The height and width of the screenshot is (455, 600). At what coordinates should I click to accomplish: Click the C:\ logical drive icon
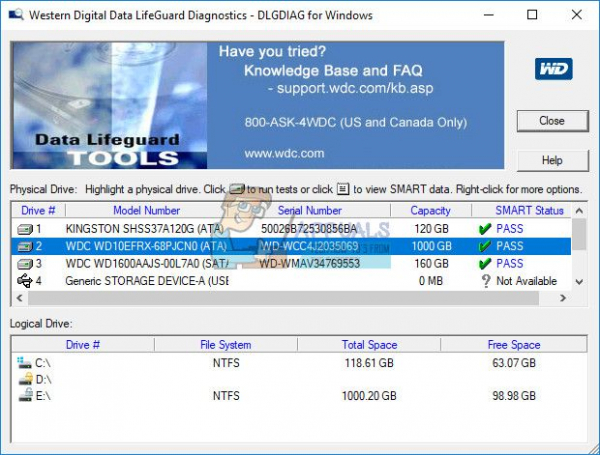(24, 362)
